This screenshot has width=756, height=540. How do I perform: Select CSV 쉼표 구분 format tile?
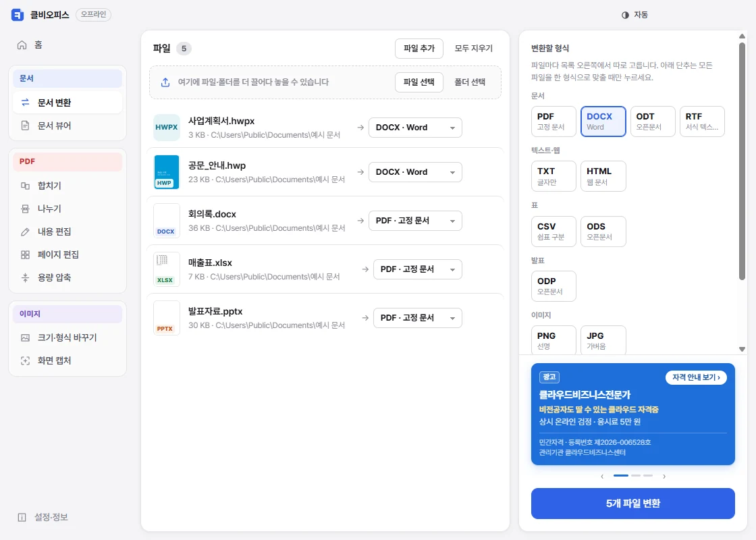(x=553, y=232)
